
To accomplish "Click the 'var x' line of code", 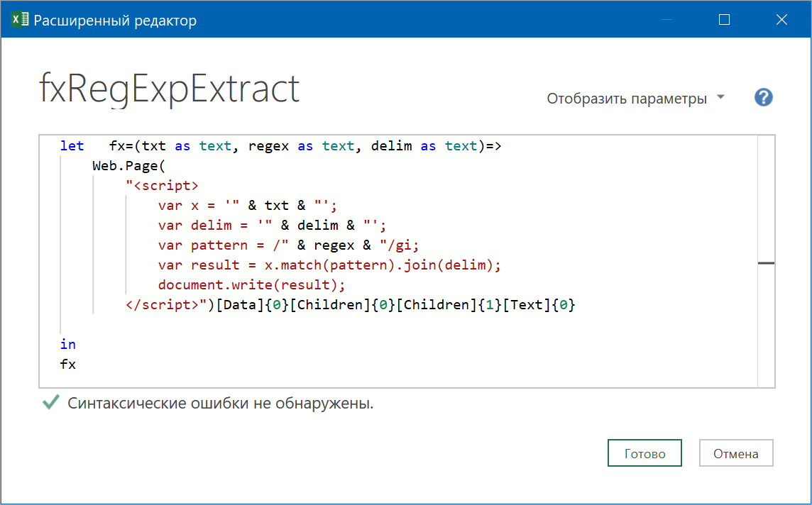I will tap(248, 206).
